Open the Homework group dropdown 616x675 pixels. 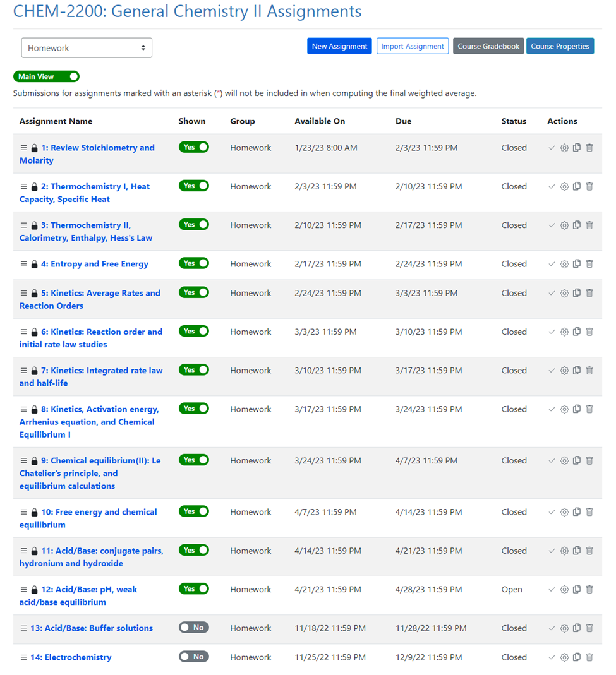coord(87,48)
